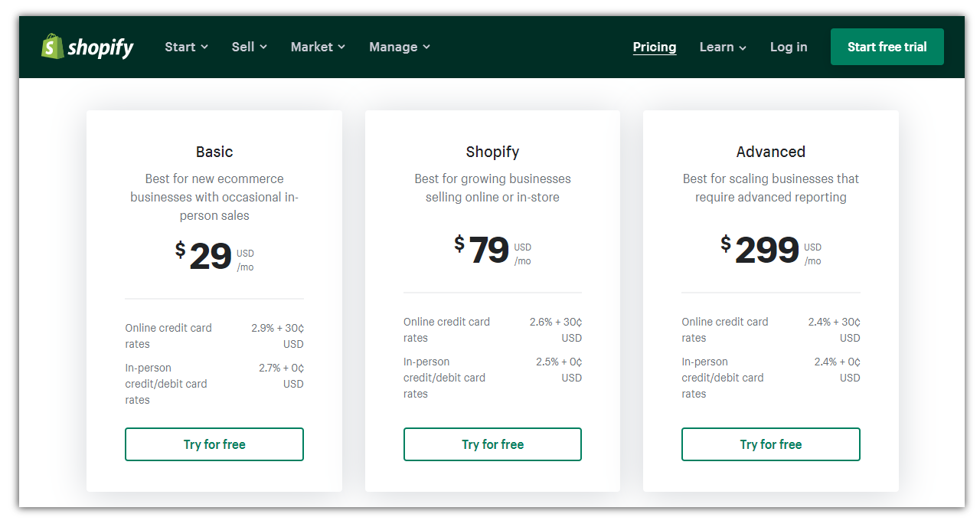
Task: Click the $299 price in Advanced plan
Action: [x=771, y=250]
